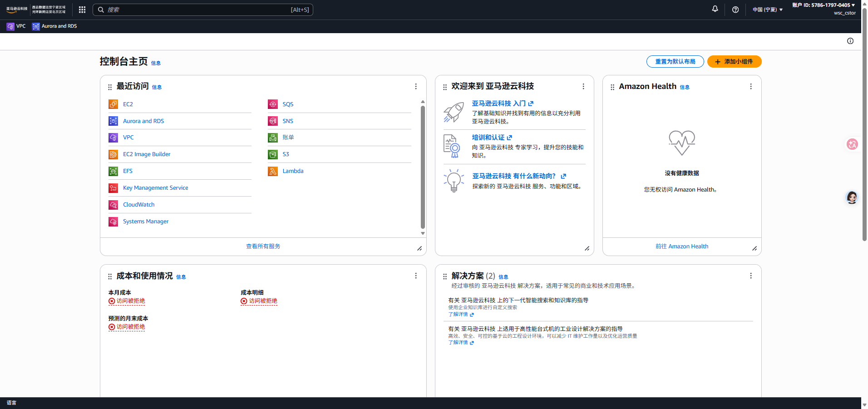Open the 解决方案 widget options menu

(751, 276)
